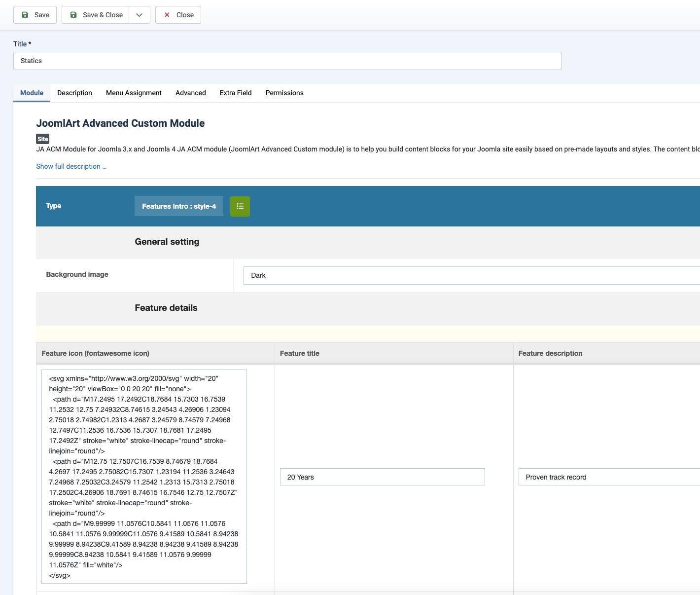Screen dimensions: 700x595
Task: Click the Feature icon column header
Action: pyautogui.click(x=96, y=353)
